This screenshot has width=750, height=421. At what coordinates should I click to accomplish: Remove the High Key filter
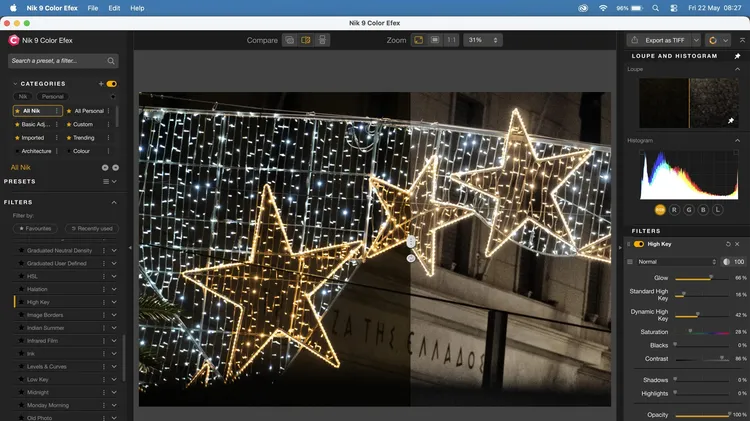(x=737, y=244)
